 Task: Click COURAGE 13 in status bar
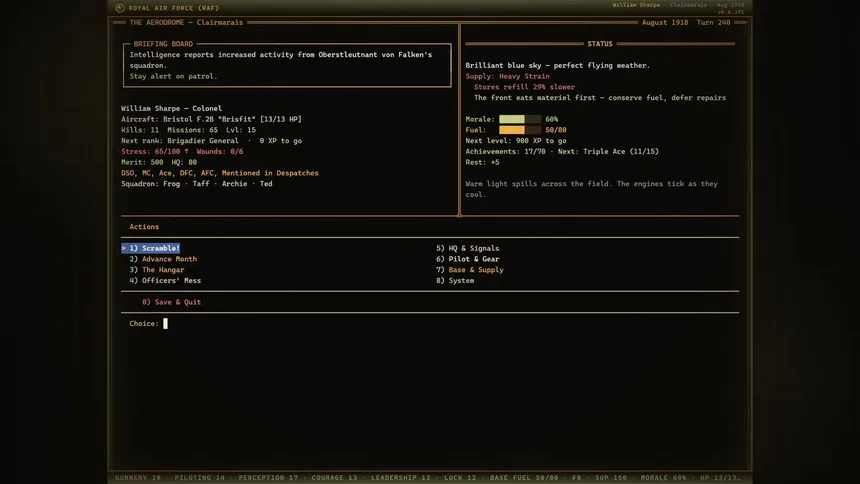click(x=335, y=477)
